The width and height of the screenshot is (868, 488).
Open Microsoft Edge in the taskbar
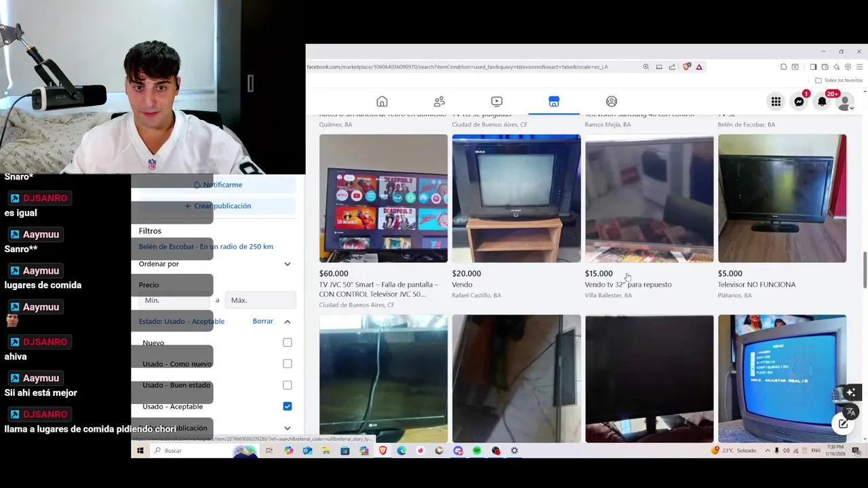401,451
